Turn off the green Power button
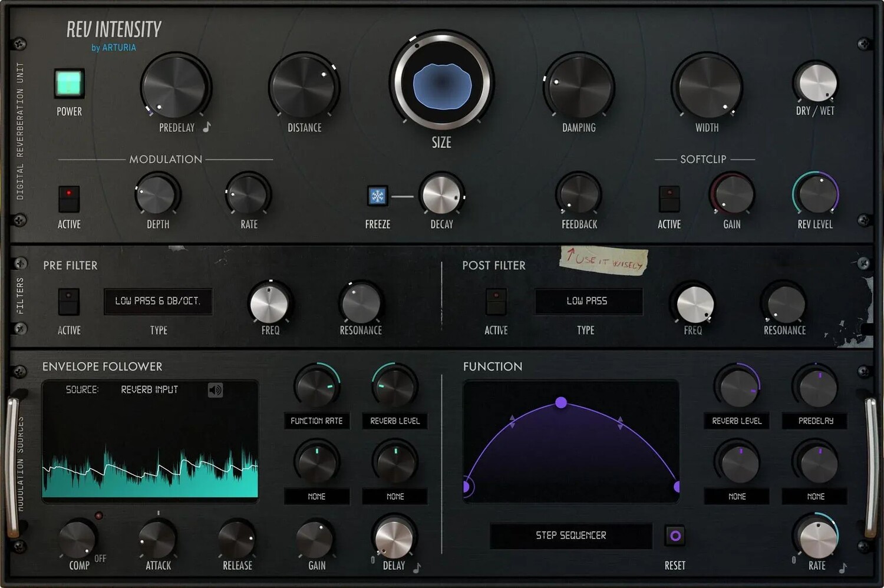This screenshot has height=588, width=884. click(69, 83)
